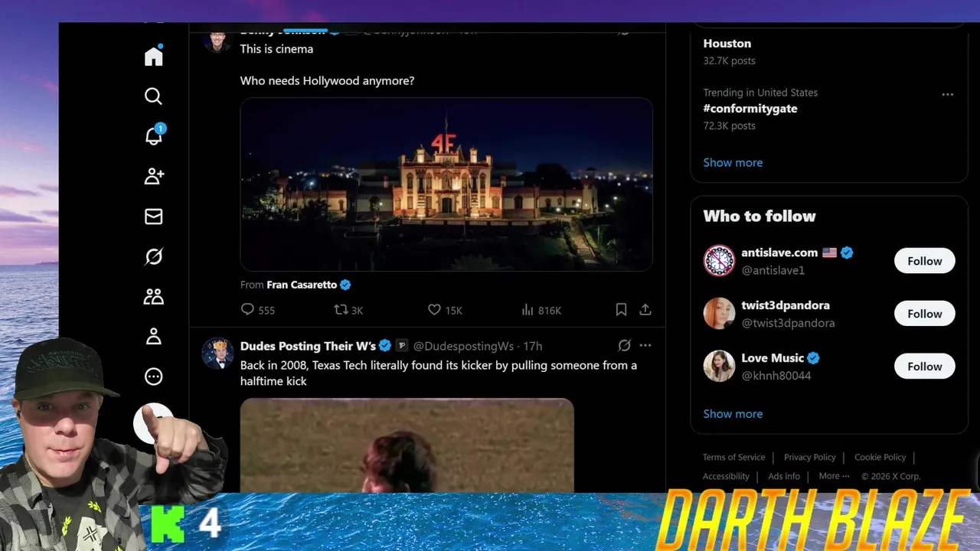Open the Notifications bell icon
The height and width of the screenshot is (551, 980).
click(x=154, y=135)
